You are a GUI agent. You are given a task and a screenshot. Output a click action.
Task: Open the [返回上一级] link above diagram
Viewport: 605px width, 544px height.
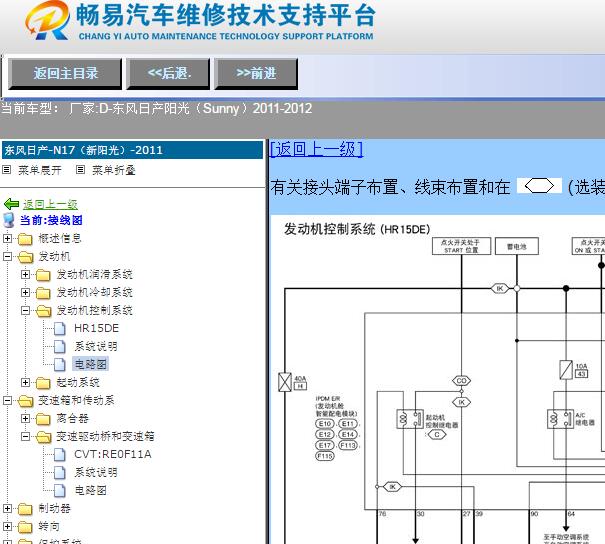316,149
